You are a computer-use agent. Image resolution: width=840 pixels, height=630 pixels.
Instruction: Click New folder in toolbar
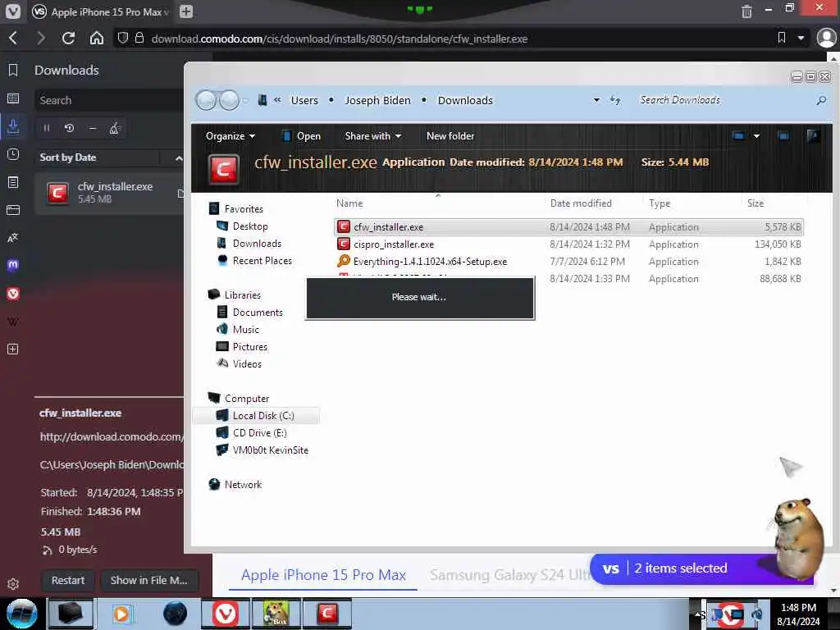pos(450,136)
